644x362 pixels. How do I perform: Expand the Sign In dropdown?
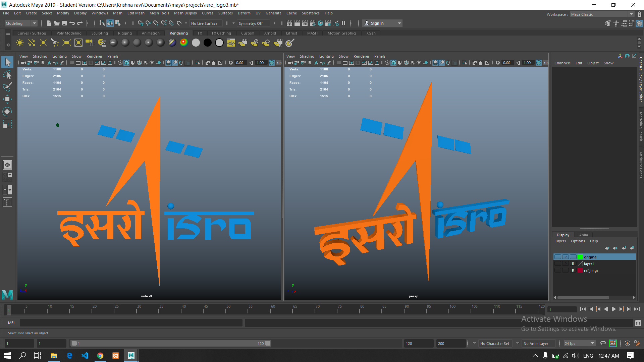[x=399, y=23]
